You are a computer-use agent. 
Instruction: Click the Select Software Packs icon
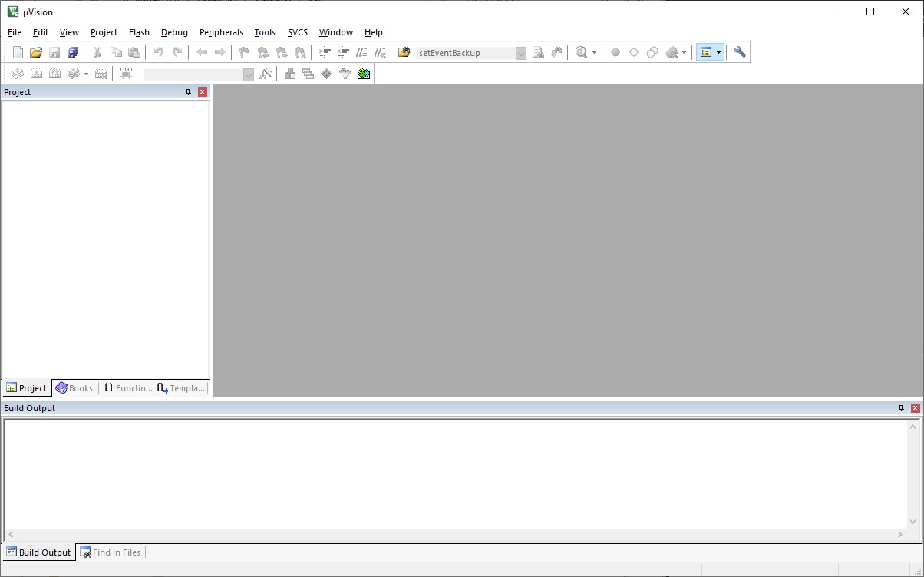point(345,74)
